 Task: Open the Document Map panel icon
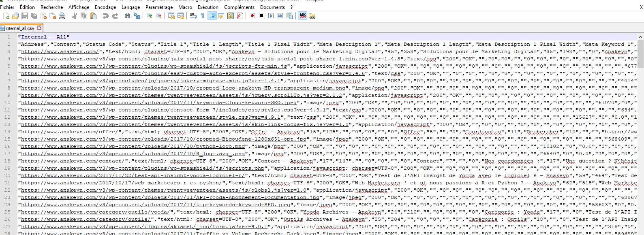231,16
